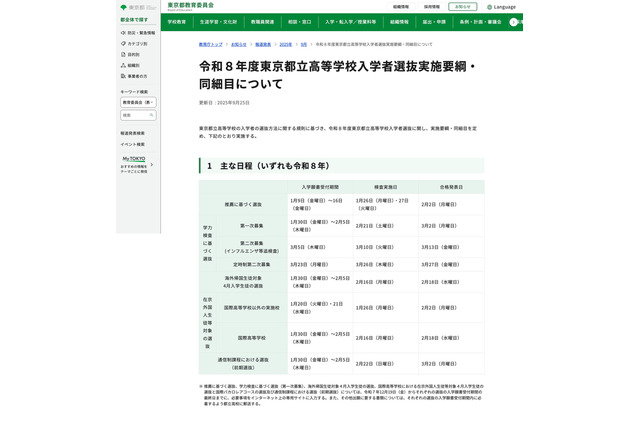This screenshot has width=640, height=426.
Task: Click 合格発表日 column header
Action: point(451,187)
